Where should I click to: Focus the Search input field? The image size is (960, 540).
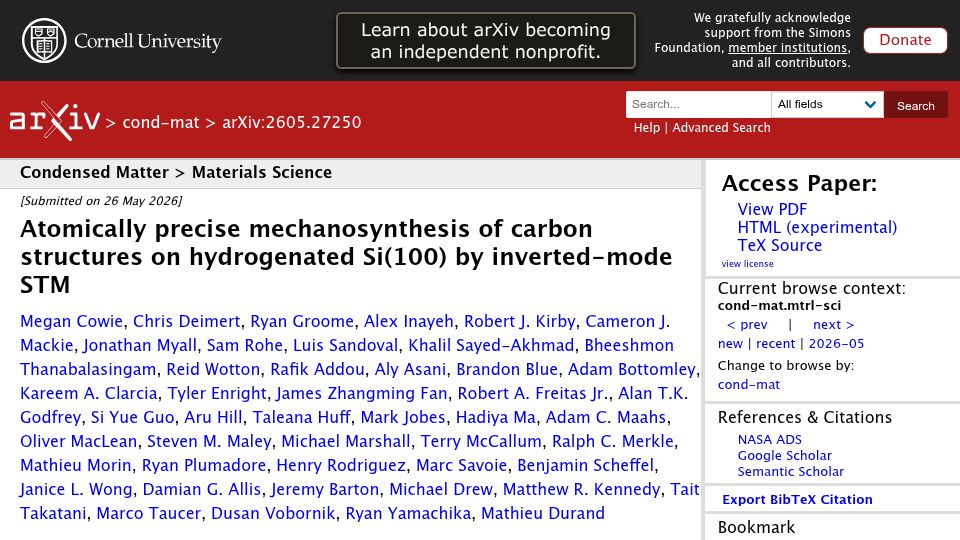pos(698,105)
